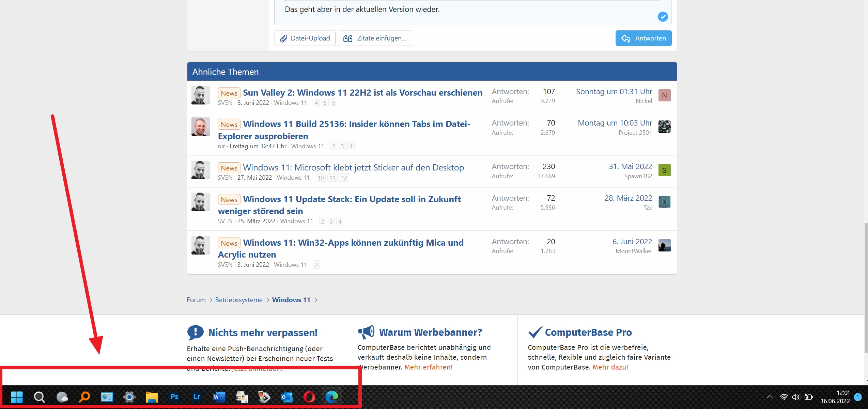
Task: Click the Antworten reply button
Action: pos(643,38)
